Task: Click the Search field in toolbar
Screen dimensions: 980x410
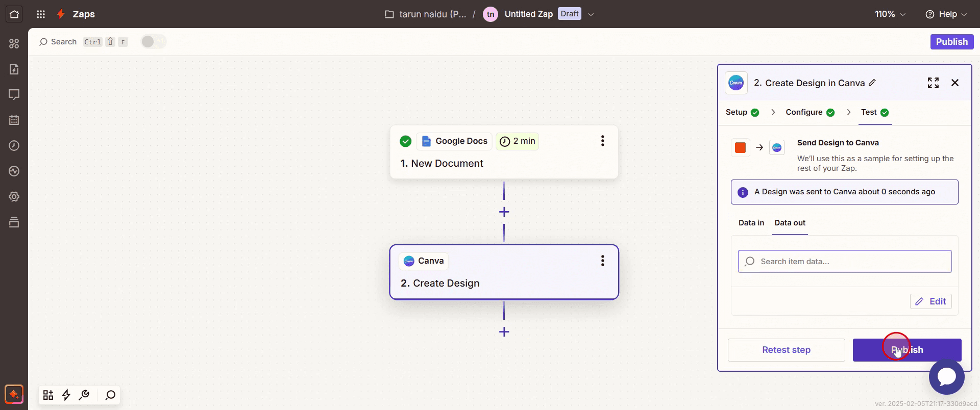Action: (x=83, y=42)
